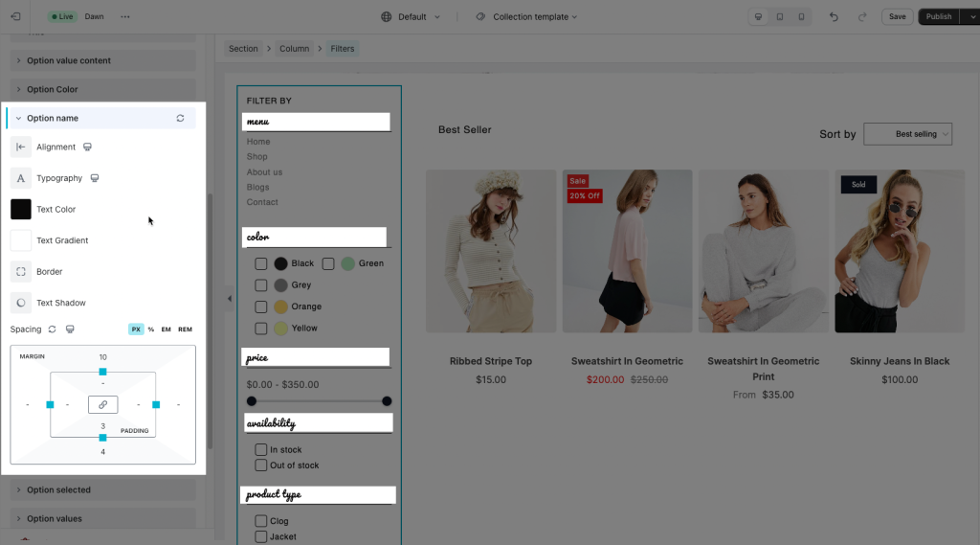Click the redo arrow icon
Image resolution: width=980 pixels, height=545 pixels.
(862, 17)
